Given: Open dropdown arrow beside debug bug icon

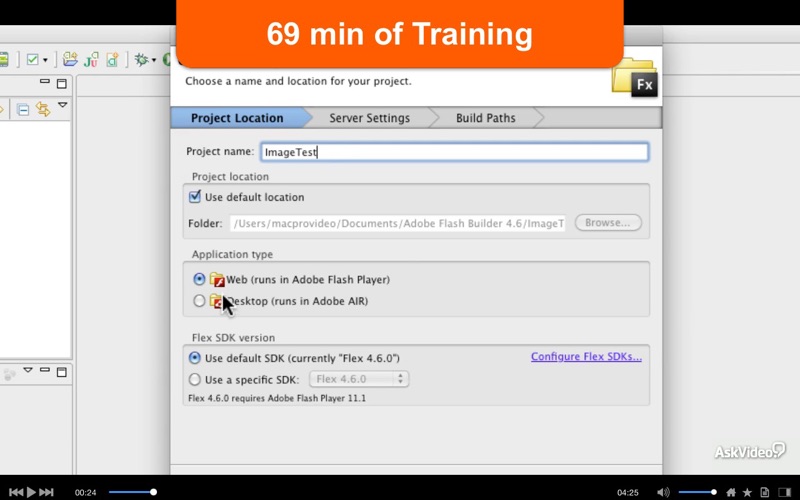Looking at the screenshot, I should pyautogui.click(x=154, y=60).
